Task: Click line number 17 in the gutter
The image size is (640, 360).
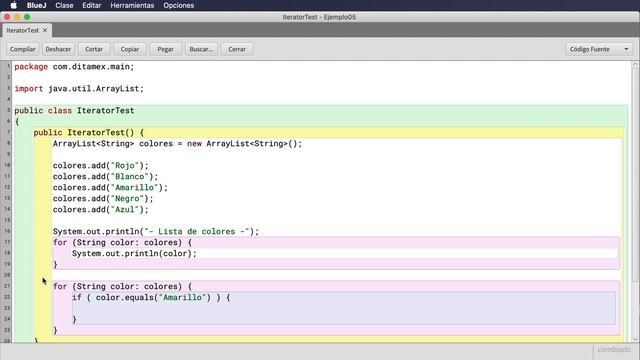Action: point(7,242)
